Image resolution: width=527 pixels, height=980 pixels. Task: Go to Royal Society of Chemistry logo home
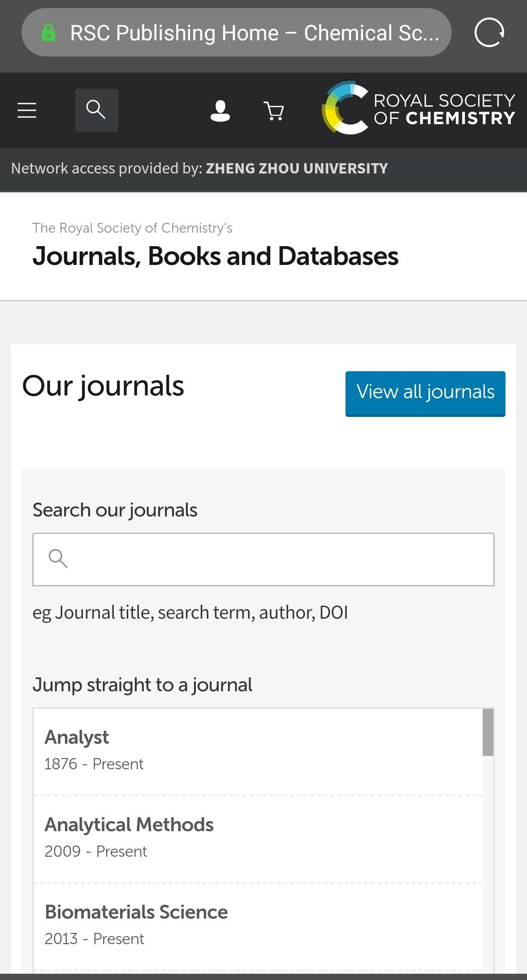point(419,108)
